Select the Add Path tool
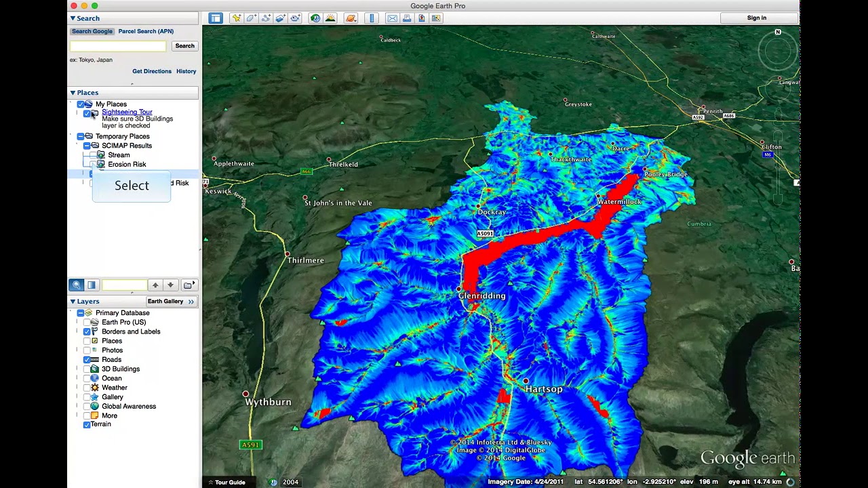Viewport: 868px width, 488px height. click(x=266, y=18)
